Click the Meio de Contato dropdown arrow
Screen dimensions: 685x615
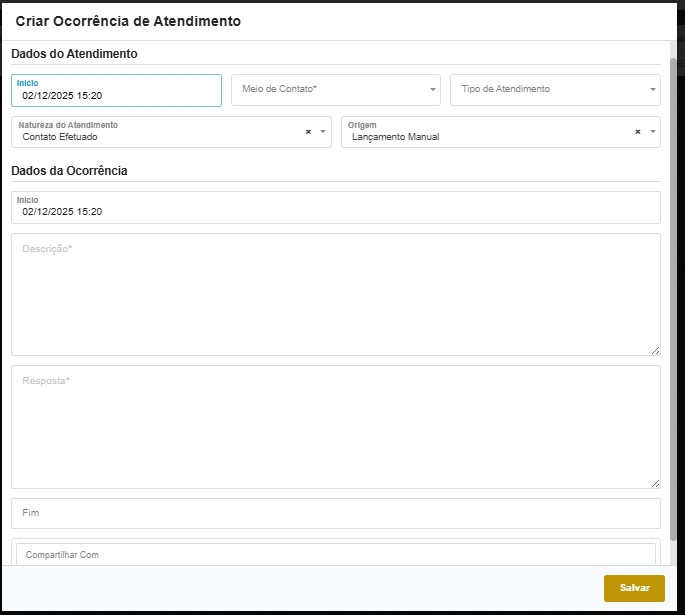433,90
